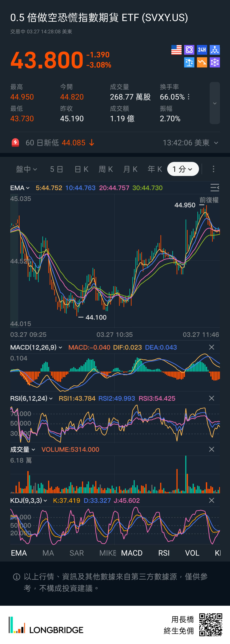Open the 盤中 session dropdown
This screenshot has height=644, width=230.
(27, 169)
